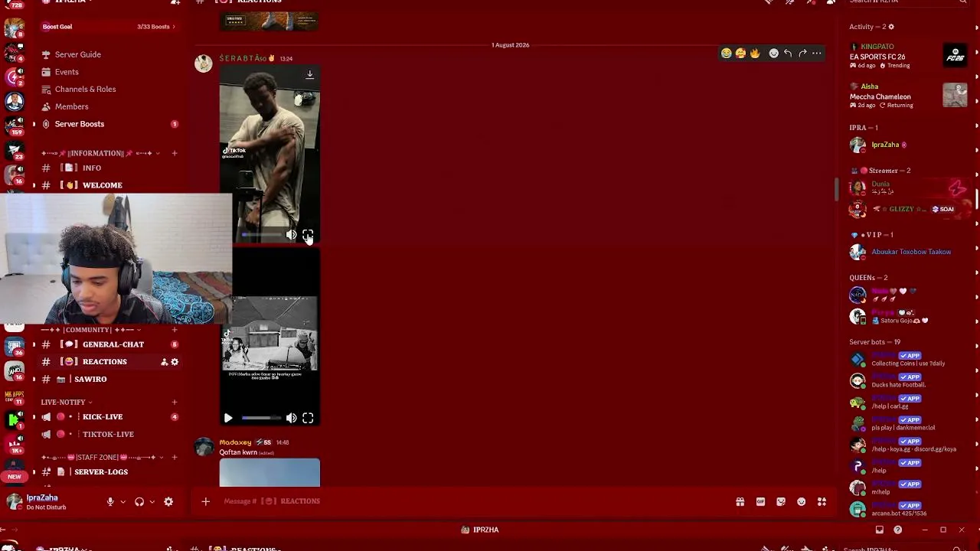Open Madaxey's user profile
980x551 pixels.
point(235,442)
